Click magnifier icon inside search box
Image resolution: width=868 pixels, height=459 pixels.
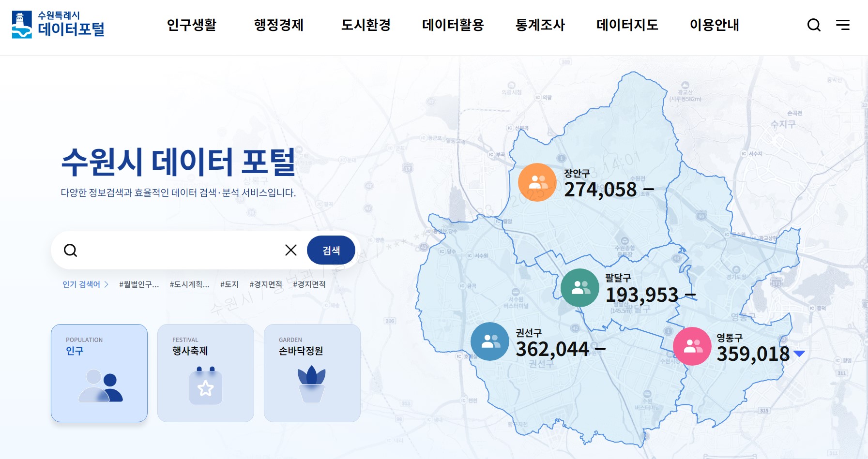pos(71,250)
